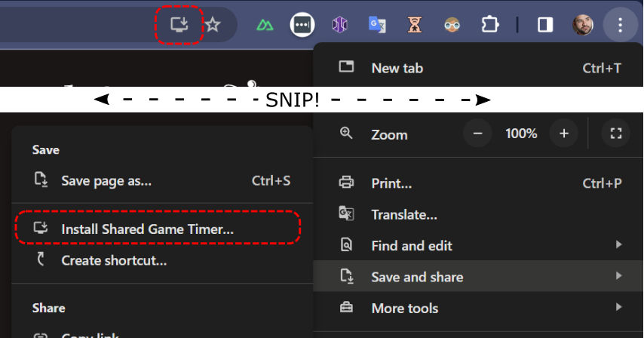
Task: Increase zoom with the plus button
Action: (563, 134)
